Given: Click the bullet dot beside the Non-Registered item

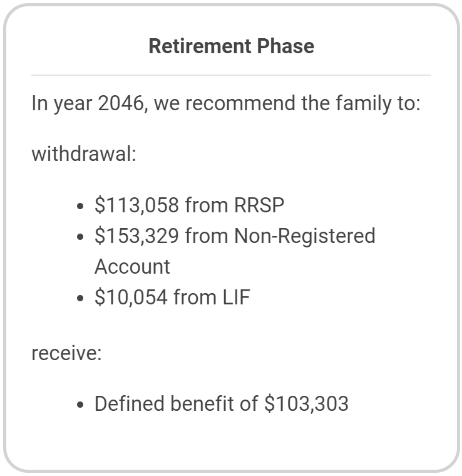Looking at the screenshot, I should coord(80,237).
